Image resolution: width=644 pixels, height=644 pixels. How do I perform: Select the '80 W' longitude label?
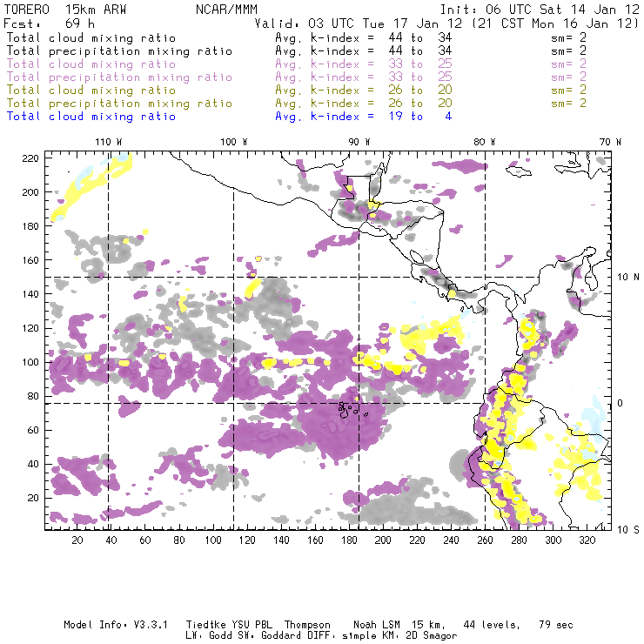(484, 142)
